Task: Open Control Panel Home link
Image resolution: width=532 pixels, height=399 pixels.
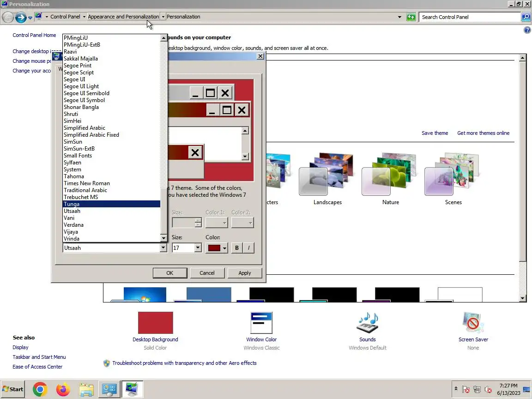Action: 34,35
